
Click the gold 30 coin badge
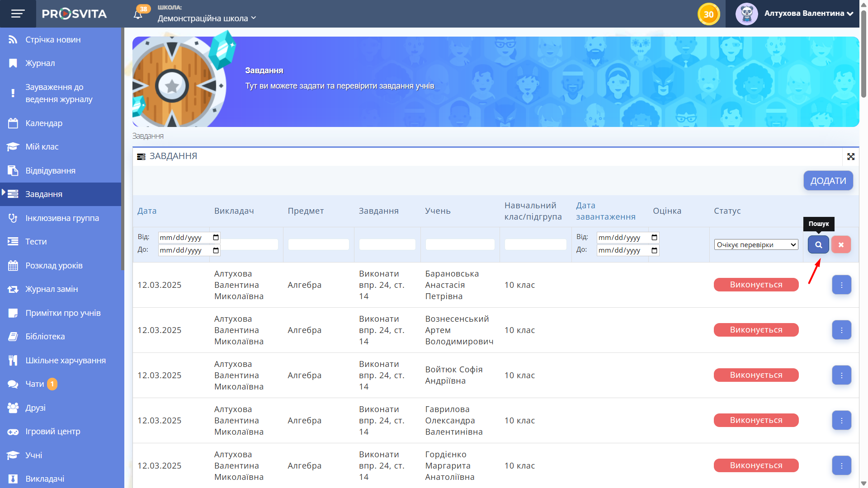click(708, 14)
